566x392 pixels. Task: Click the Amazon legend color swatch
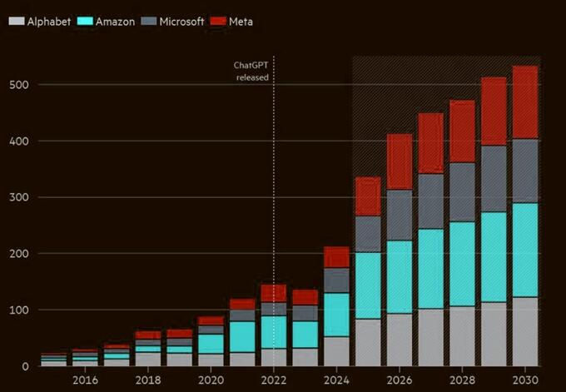83,21
